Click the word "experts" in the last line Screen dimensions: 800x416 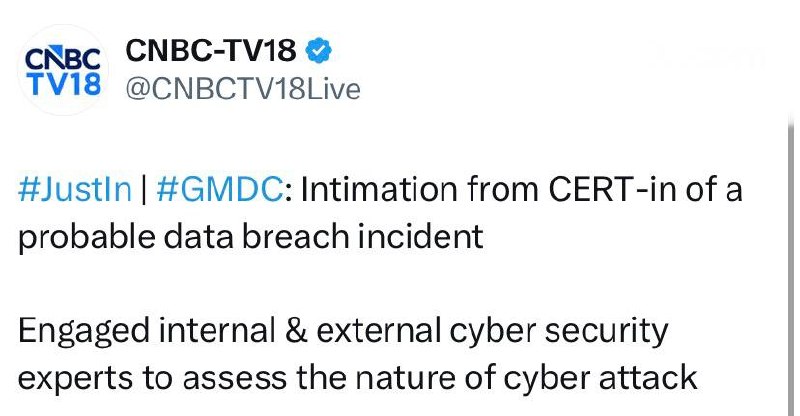point(76,380)
